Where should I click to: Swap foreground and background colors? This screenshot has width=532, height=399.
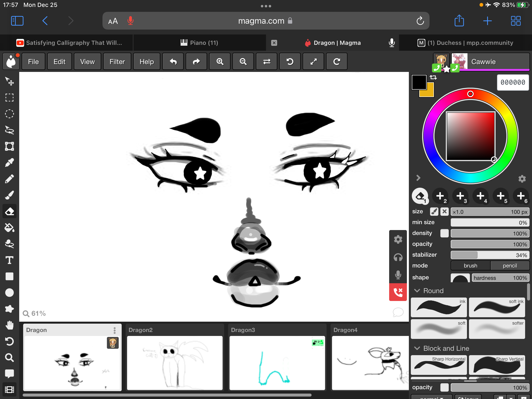(x=433, y=77)
